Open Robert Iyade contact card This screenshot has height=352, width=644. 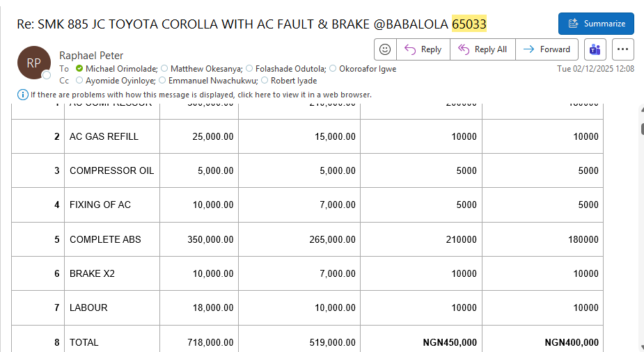coord(294,81)
